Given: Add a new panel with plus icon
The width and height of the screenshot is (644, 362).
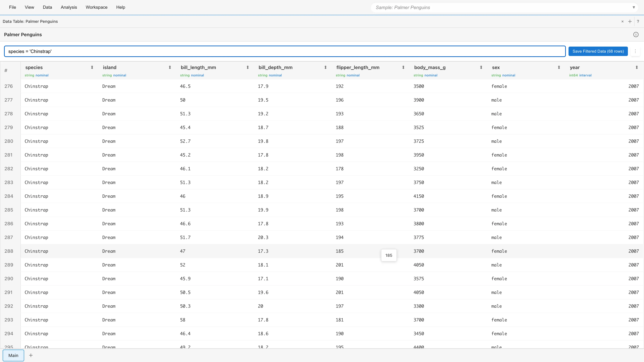Looking at the screenshot, I should [630, 21].
